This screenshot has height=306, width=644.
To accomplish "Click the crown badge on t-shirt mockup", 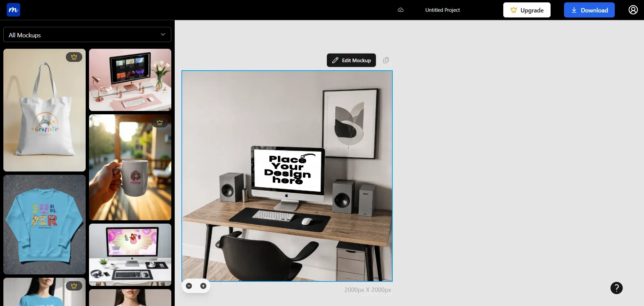I will 74,285.
